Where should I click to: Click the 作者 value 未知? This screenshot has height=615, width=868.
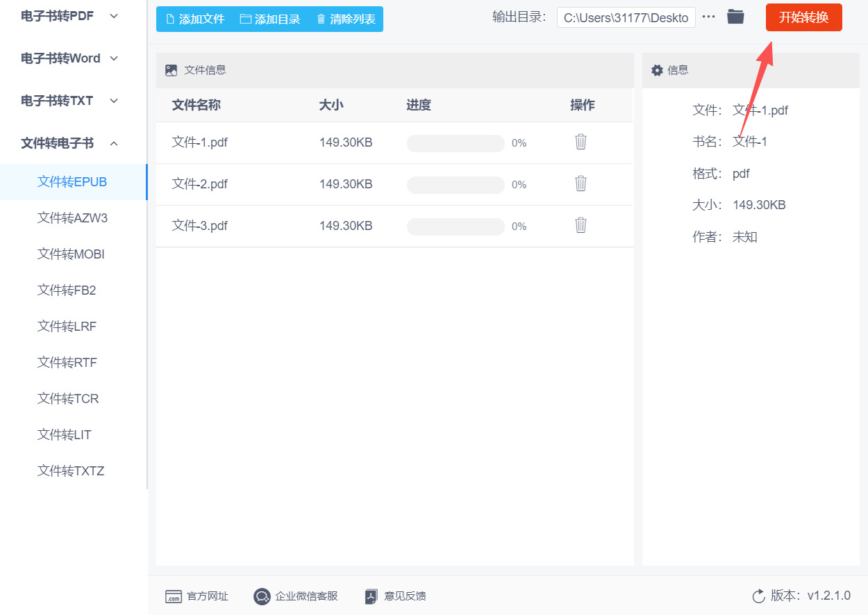(x=745, y=237)
